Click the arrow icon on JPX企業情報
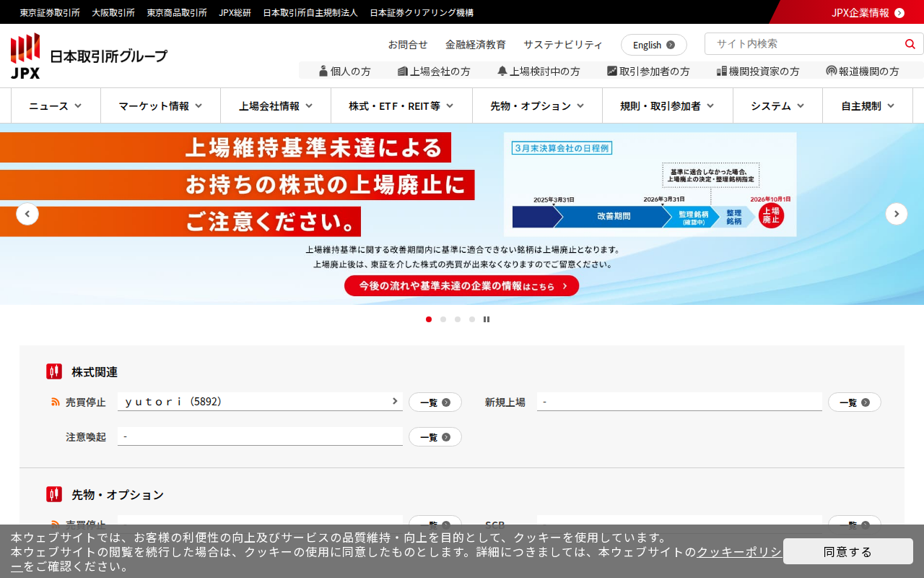The height and width of the screenshot is (578, 924). point(899,12)
